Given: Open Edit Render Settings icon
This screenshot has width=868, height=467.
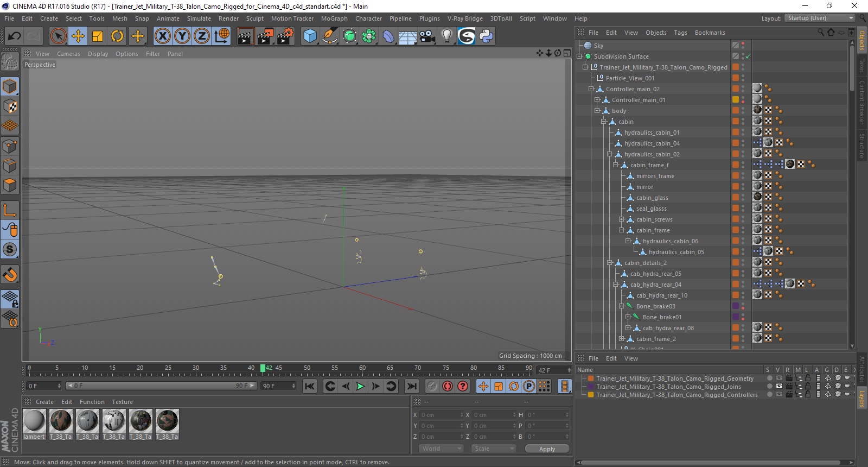Looking at the screenshot, I should pos(285,36).
